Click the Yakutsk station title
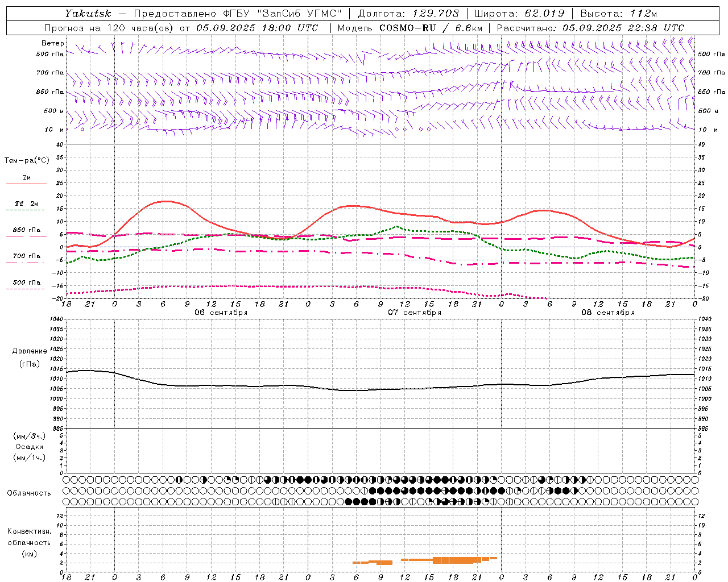Image resolution: width=728 pixels, height=582 pixels. pos(88,13)
